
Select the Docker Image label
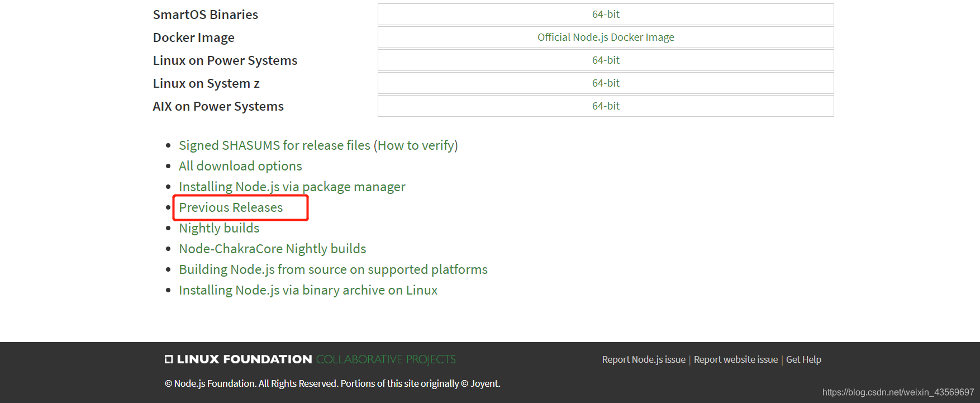click(194, 37)
